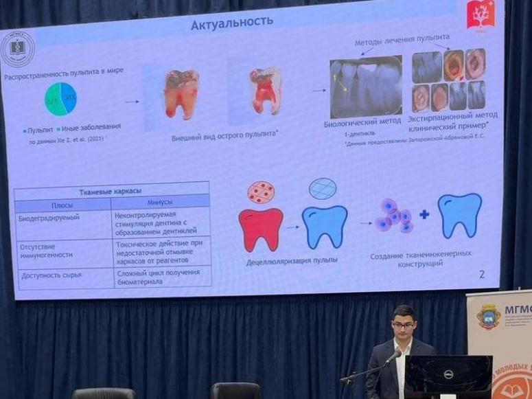This screenshot has height=399, width=532.
Task: Click the green segment of the pie chart
Action: (53, 99)
